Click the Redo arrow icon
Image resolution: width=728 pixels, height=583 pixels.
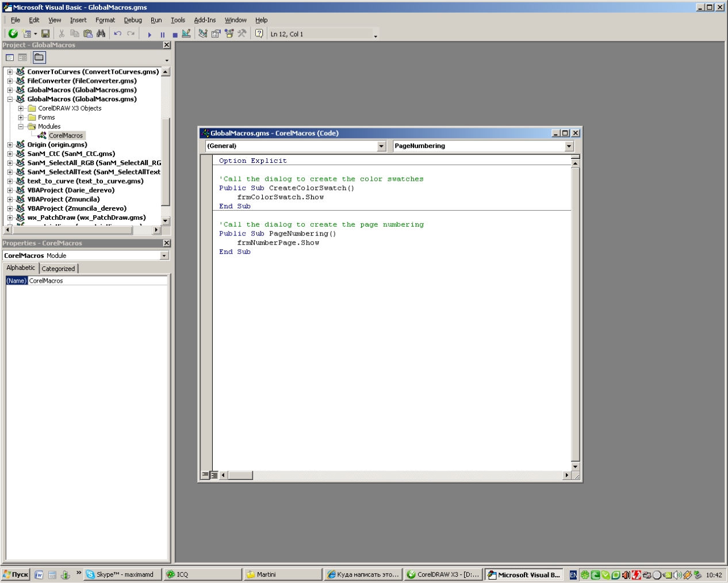(x=131, y=34)
